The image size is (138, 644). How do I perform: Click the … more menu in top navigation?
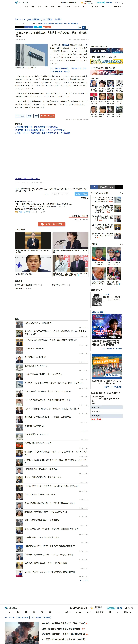(x=109, y=7)
